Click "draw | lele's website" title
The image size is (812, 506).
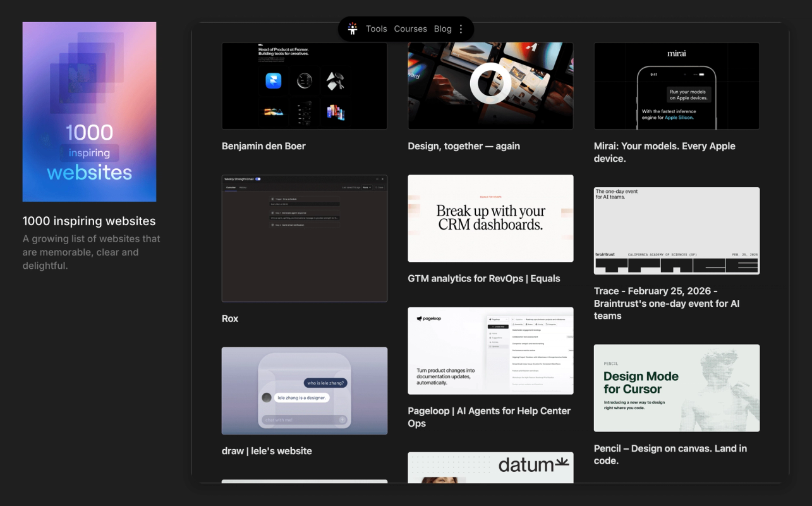point(267,451)
